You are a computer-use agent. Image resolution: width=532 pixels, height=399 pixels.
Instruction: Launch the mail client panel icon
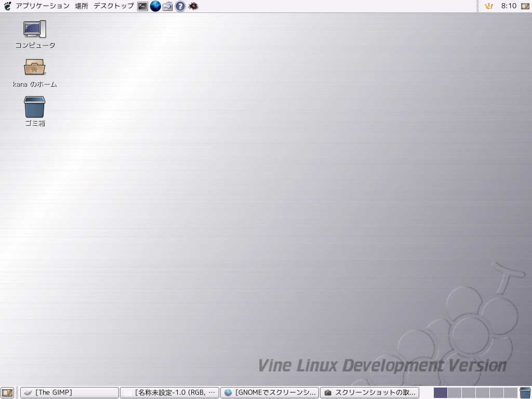tap(168, 6)
